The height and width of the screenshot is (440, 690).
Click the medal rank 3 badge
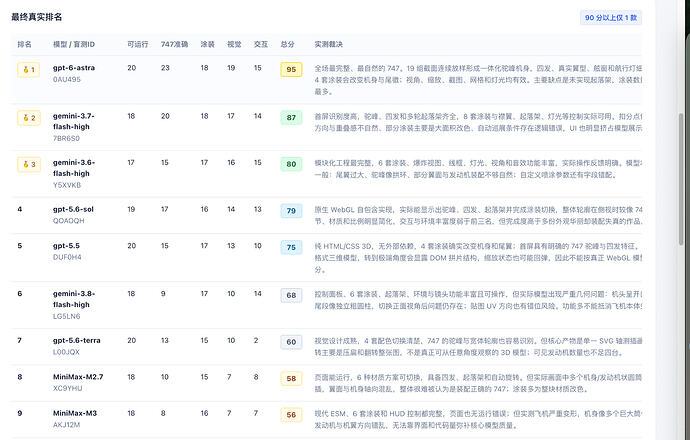click(29, 165)
